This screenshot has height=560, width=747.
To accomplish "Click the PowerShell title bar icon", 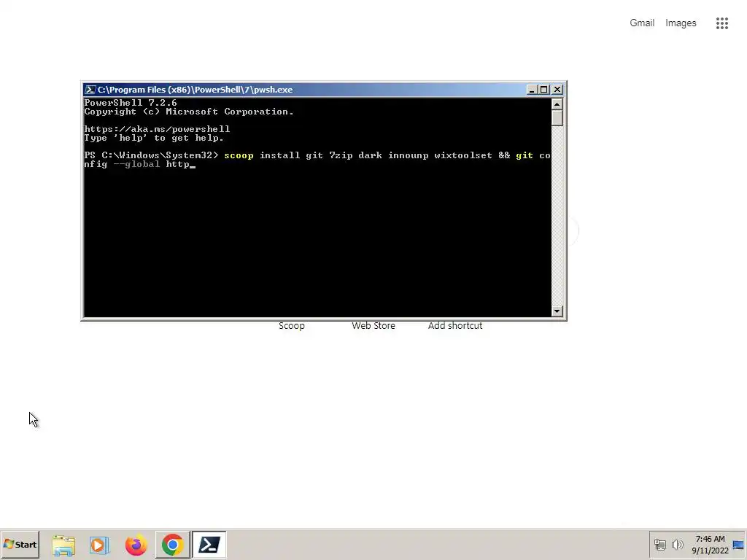I will click(x=90, y=90).
